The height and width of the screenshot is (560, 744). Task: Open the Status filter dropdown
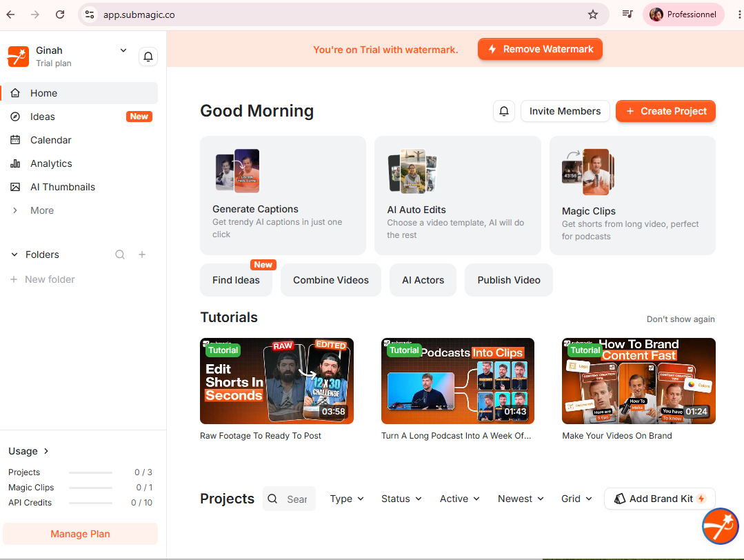tap(401, 499)
